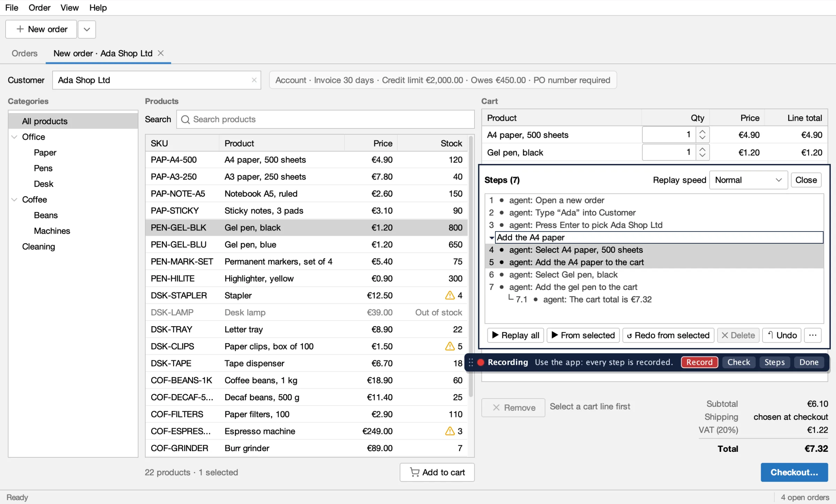
Task: Grab the recording bar drag handle
Action: pos(471,362)
